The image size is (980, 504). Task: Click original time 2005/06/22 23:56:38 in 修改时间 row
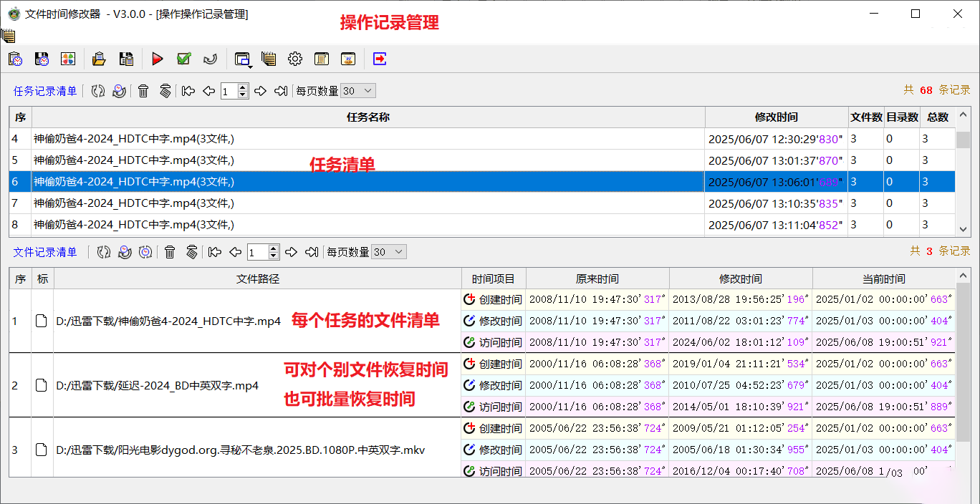596,450
